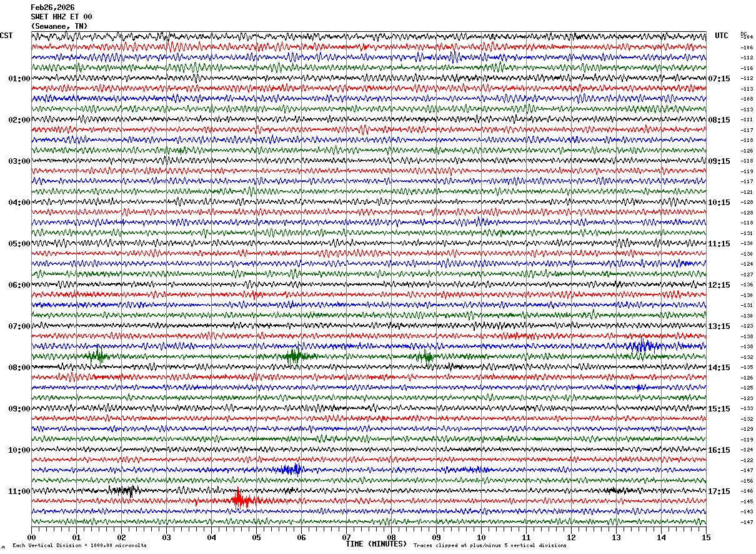Click the TIME (MINUTES) axis title
This screenshot has height=554, width=756.
pyautogui.click(x=376, y=544)
